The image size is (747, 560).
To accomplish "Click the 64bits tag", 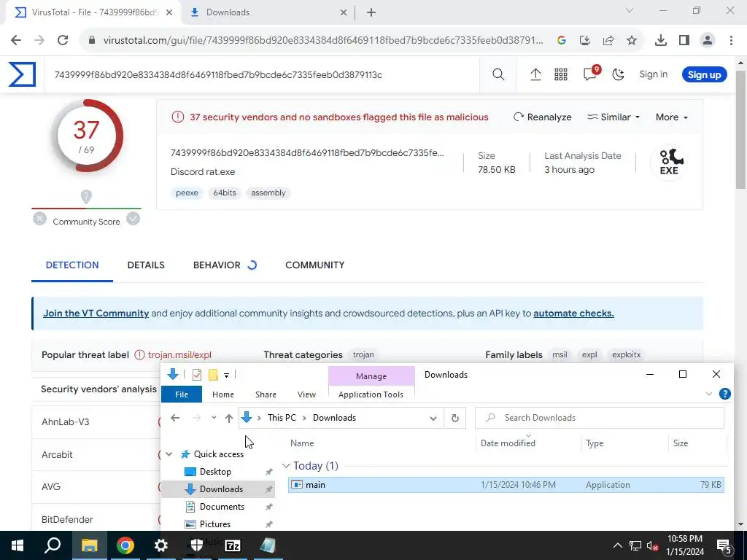I will [x=225, y=192].
